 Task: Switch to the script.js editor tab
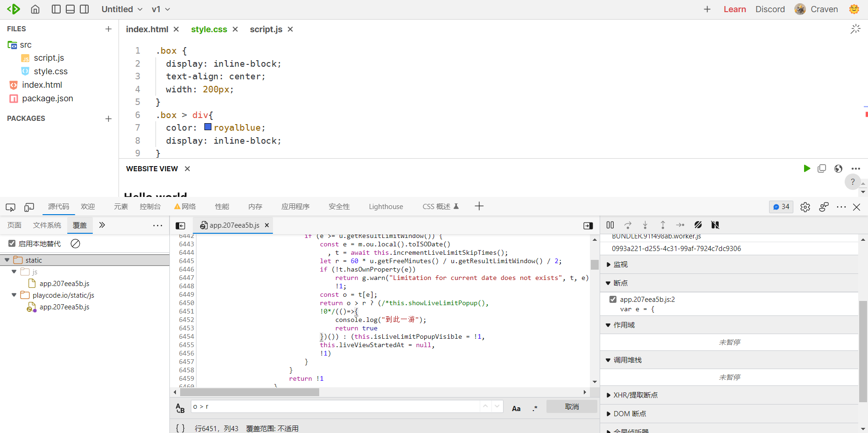[266, 29]
